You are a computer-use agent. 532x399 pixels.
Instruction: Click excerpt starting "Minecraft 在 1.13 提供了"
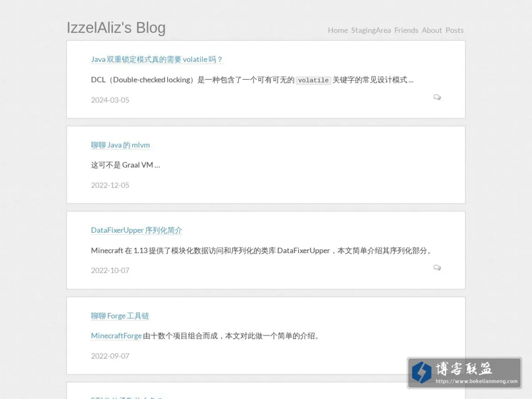[262, 250]
